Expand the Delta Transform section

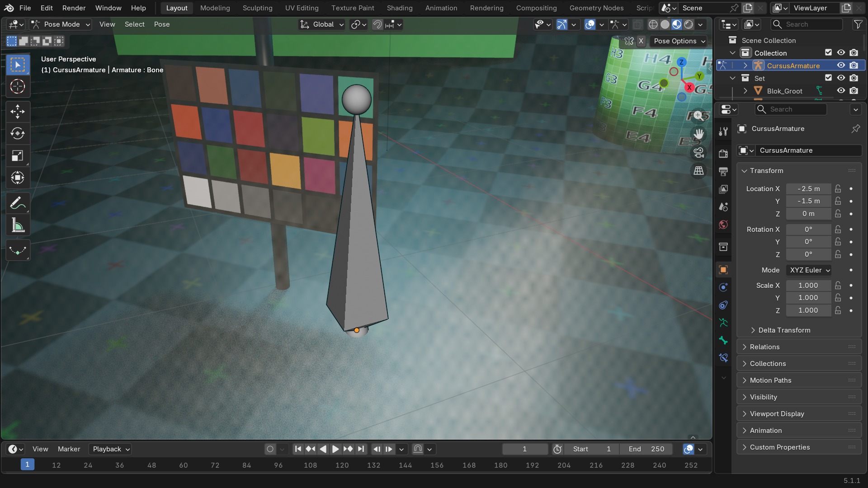(x=784, y=330)
